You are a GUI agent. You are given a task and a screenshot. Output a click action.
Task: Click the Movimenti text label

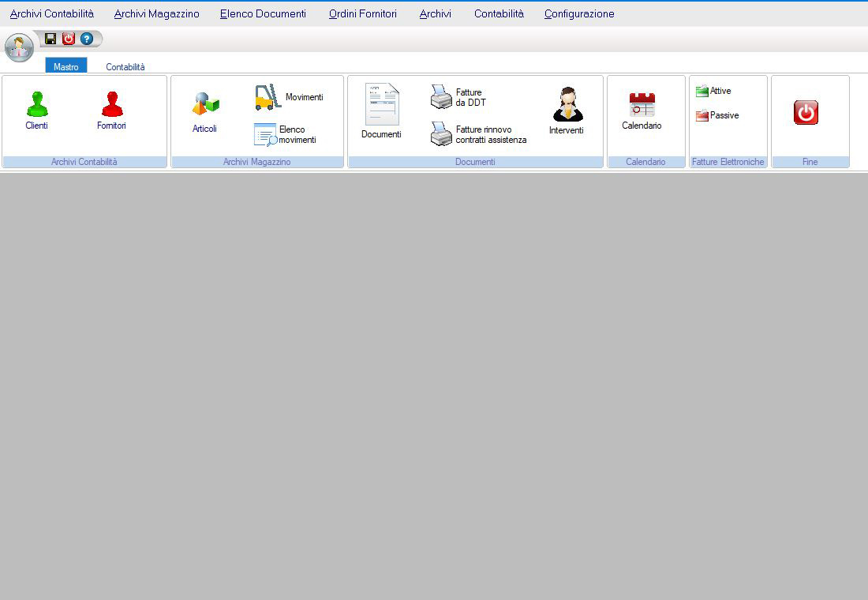point(305,97)
